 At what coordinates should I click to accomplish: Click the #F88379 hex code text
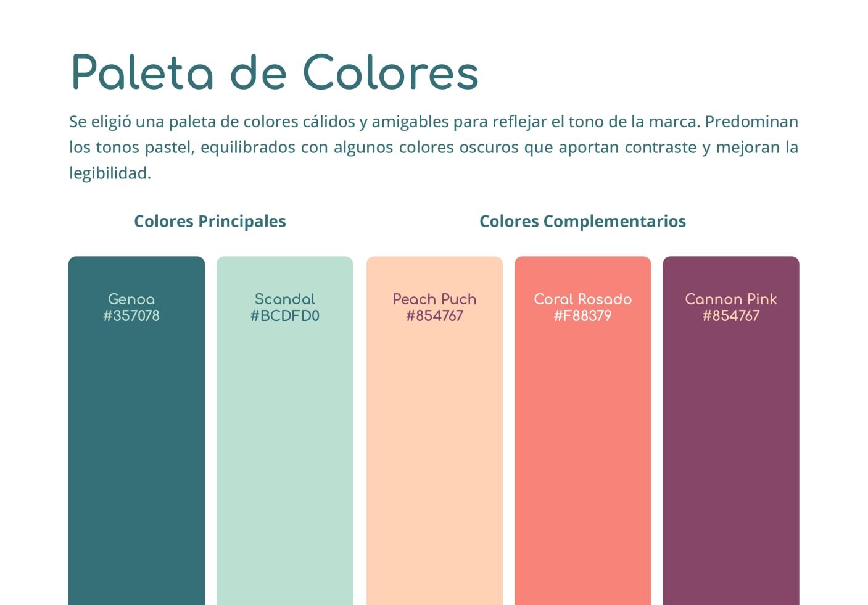pyautogui.click(x=583, y=315)
